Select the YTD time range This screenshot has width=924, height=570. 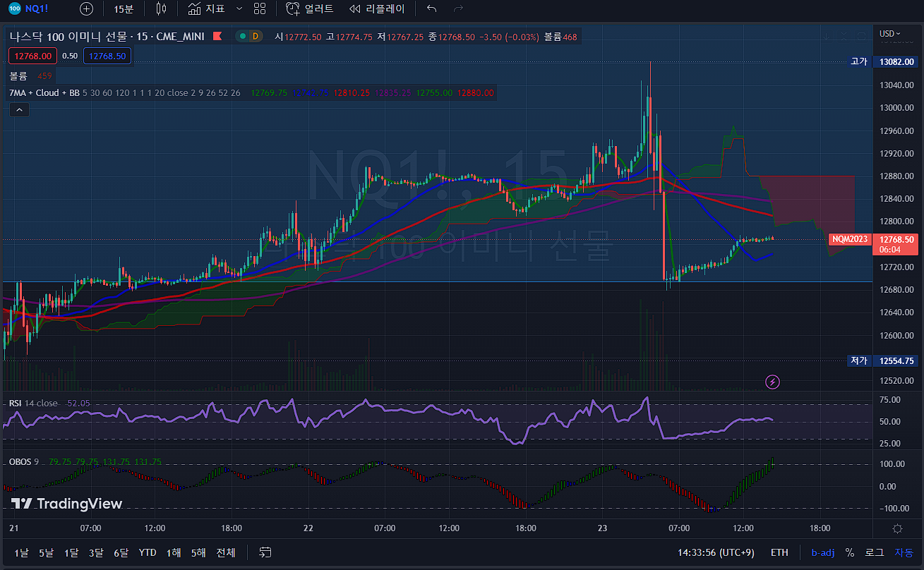[148, 552]
